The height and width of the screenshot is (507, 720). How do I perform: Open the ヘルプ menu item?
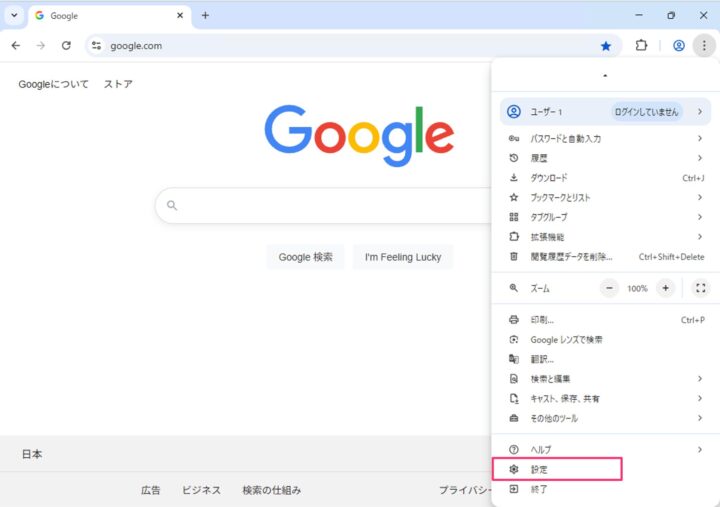(605, 450)
